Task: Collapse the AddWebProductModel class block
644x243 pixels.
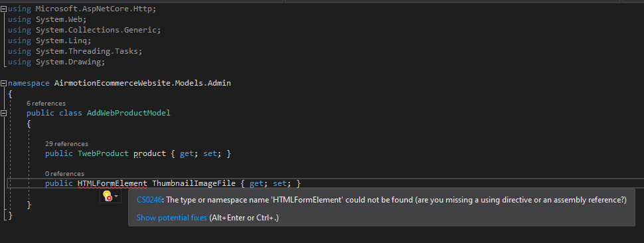Action: click(4, 113)
